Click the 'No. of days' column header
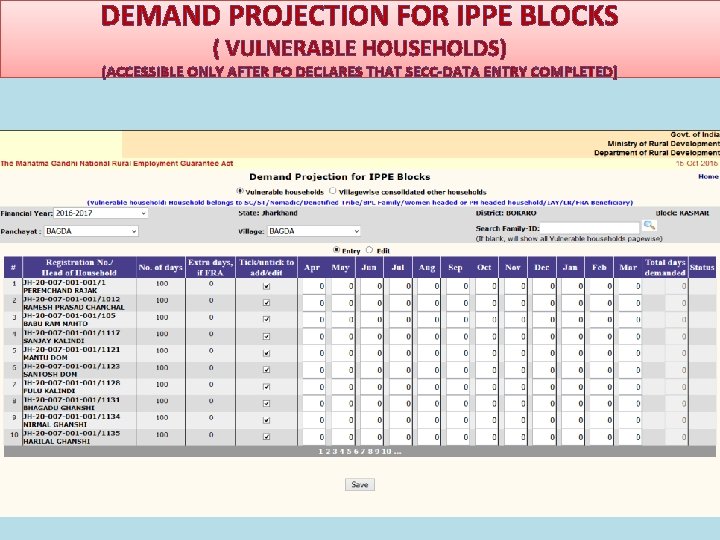The width and height of the screenshot is (720, 540). pyautogui.click(x=161, y=267)
